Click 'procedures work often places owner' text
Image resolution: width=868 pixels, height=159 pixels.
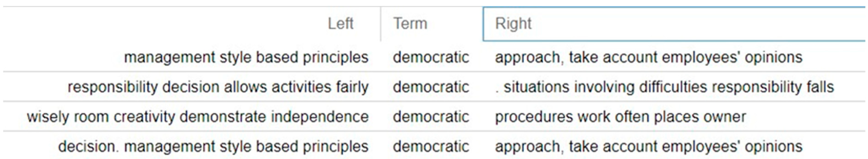click(x=620, y=117)
